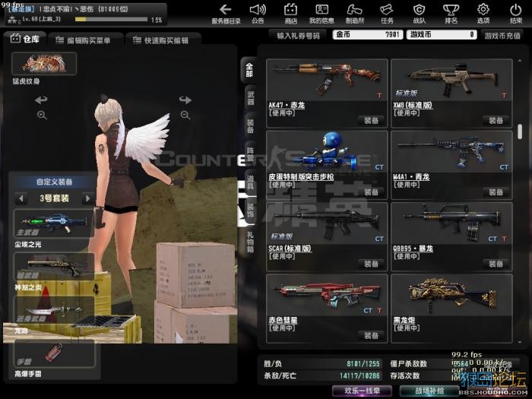The image size is (532, 399).
Task: Click the win/loss 8101/1255 value
Action: tap(363, 364)
